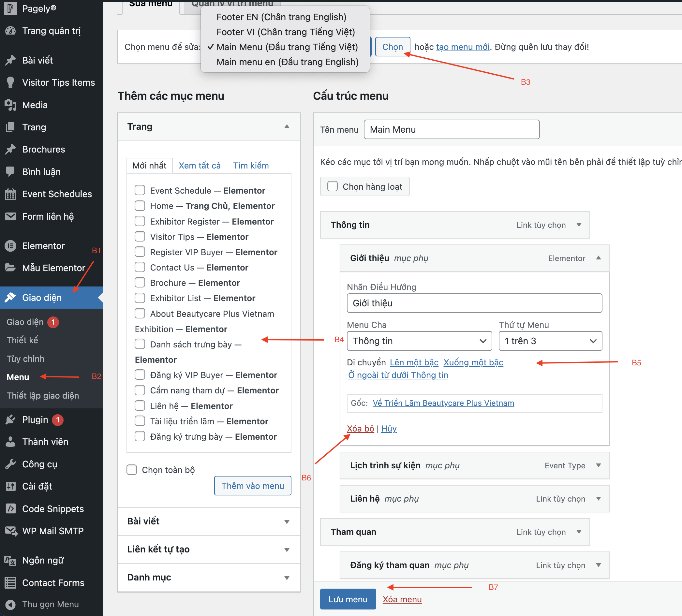This screenshot has width=682, height=616.
Task: Click the Công cụ wrench icon
Action: click(10, 464)
